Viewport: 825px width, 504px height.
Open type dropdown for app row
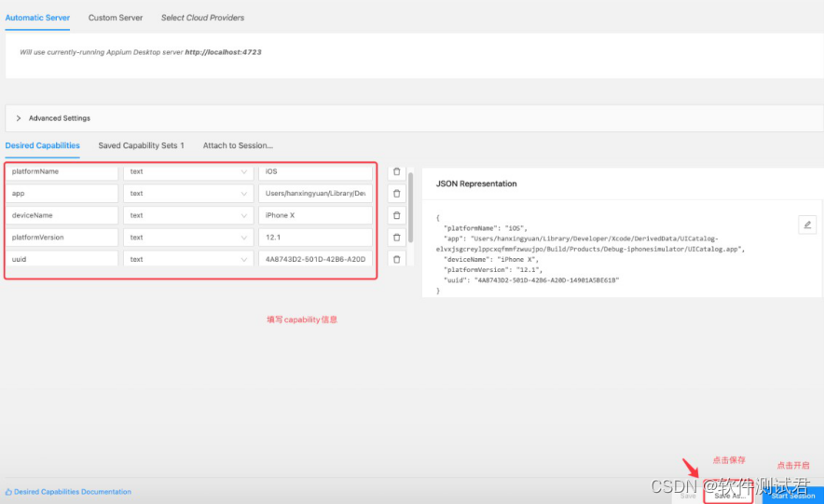(x=188, y=194)
